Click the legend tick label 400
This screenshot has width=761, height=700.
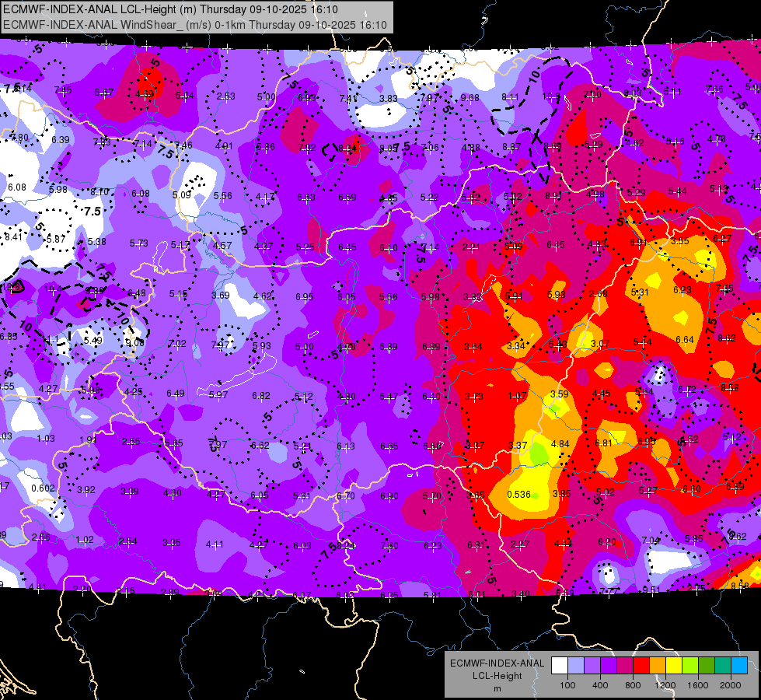tap(600, 685)
